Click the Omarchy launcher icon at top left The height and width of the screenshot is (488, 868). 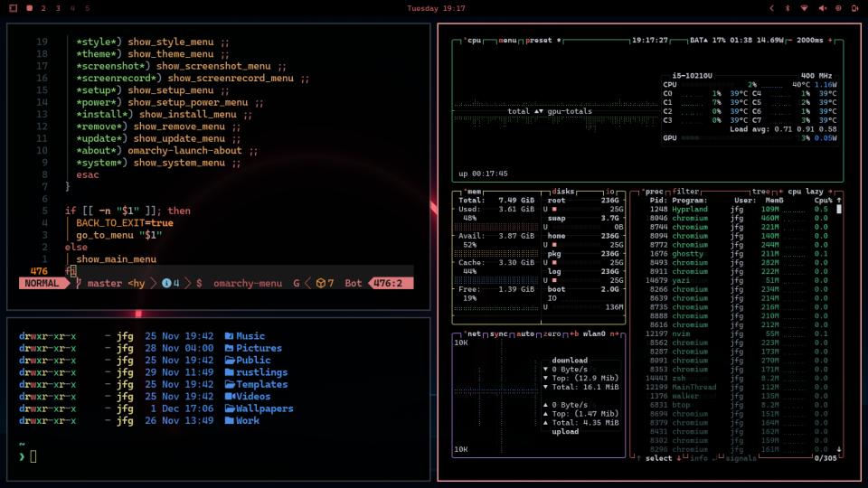13,8
